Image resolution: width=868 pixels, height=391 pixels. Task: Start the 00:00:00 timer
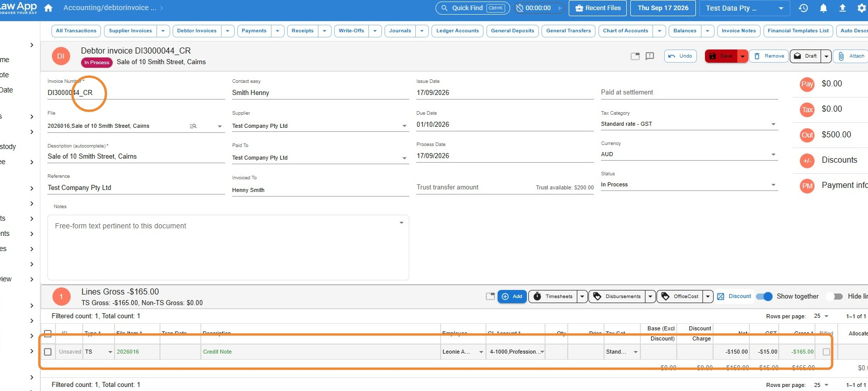pos(559,8)
